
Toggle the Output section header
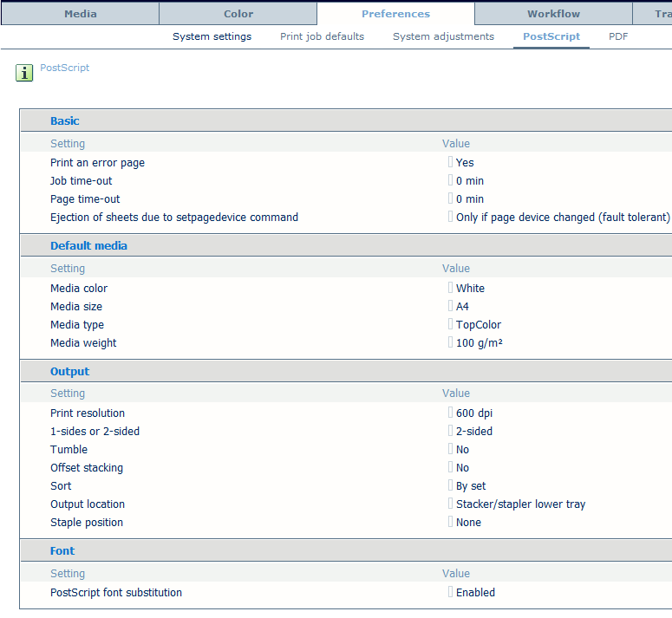click(69, 372)
